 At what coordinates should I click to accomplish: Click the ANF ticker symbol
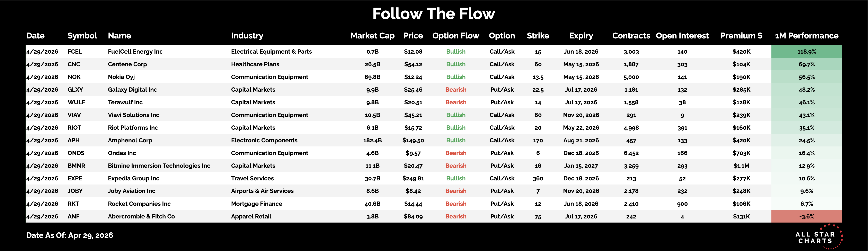[73, 216]
